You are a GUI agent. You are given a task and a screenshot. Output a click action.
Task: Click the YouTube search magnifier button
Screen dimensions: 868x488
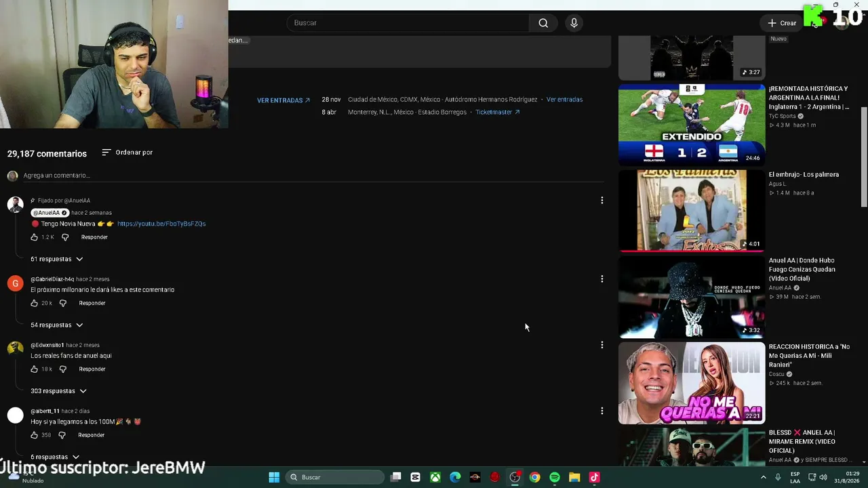click(x=543, y=23)
